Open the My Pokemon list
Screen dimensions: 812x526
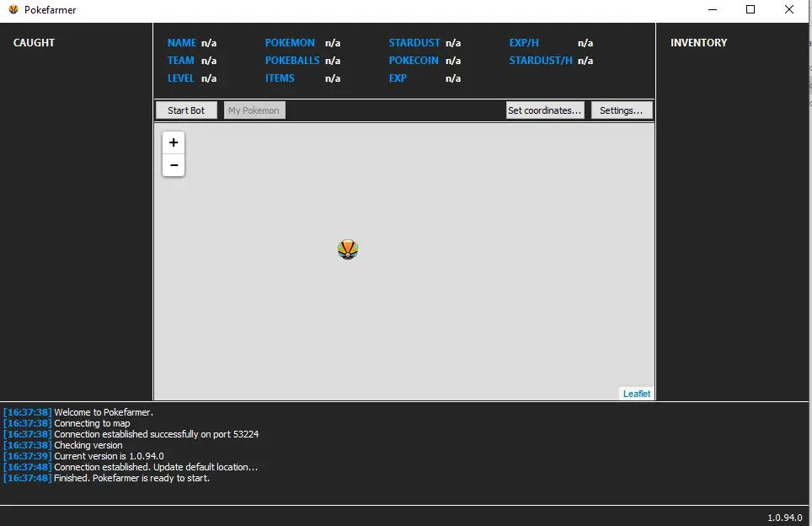click(x=254, y=110)
